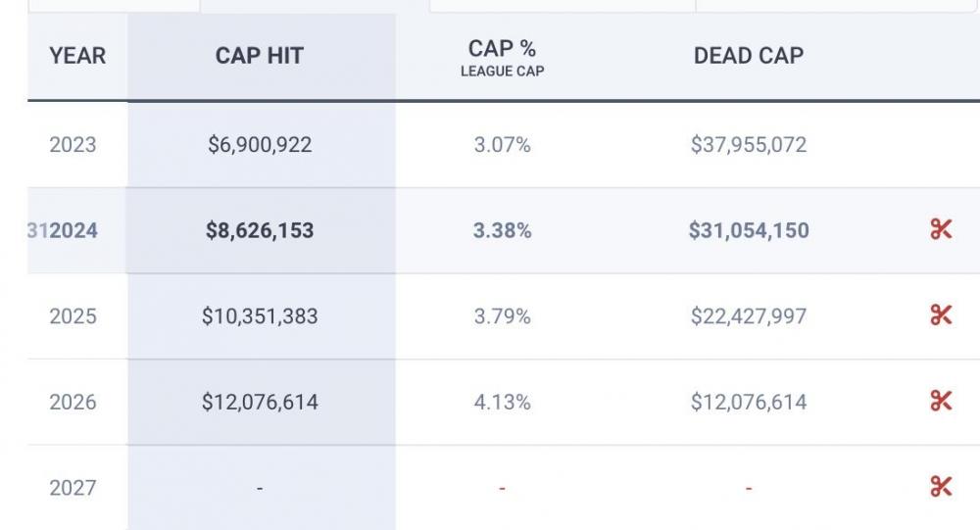Click the scissors icon in the 2027 row
The width and height of the screenshot is (980, 530).
coord(941,487)
